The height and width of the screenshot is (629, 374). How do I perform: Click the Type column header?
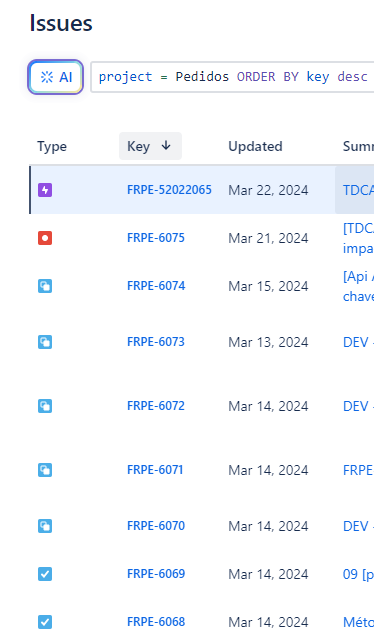coord(52,146)
